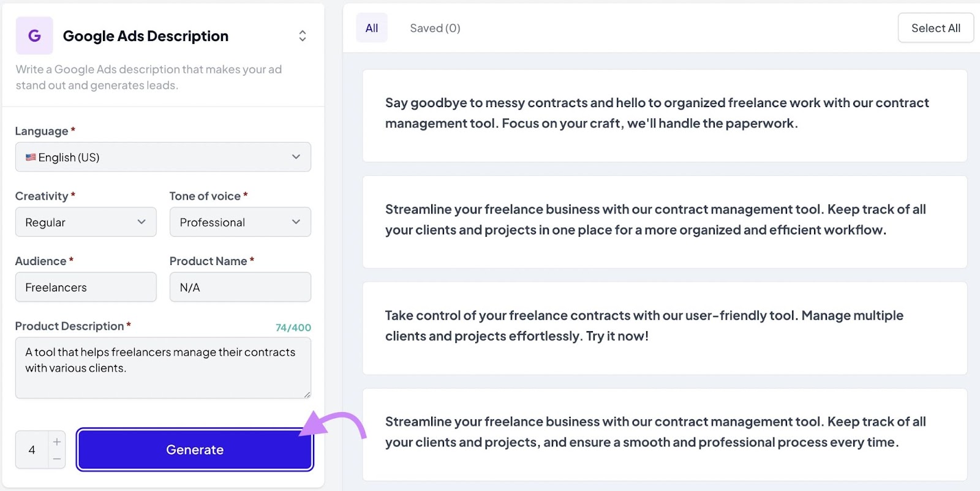Select the All results tab

coord(372,28)
